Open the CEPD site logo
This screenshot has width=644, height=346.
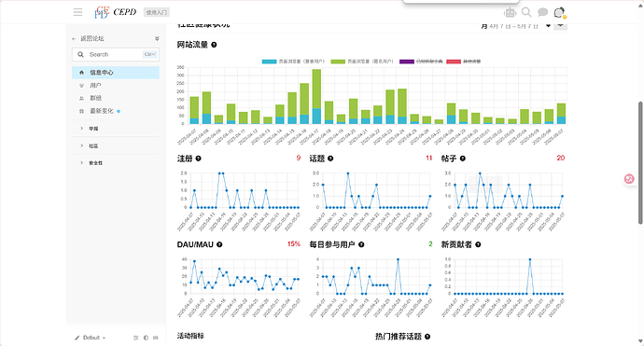point(116,12)
